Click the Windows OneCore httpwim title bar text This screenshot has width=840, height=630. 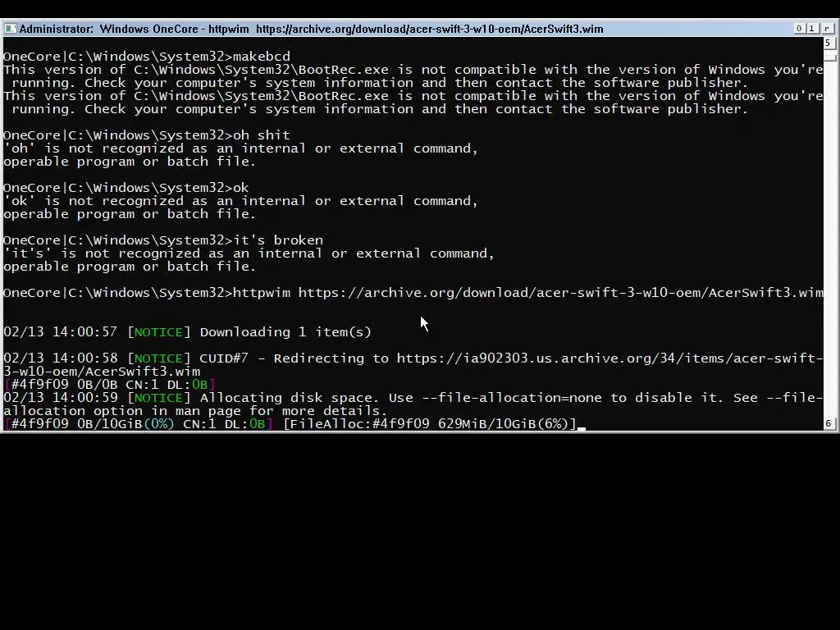pos(311,29)
